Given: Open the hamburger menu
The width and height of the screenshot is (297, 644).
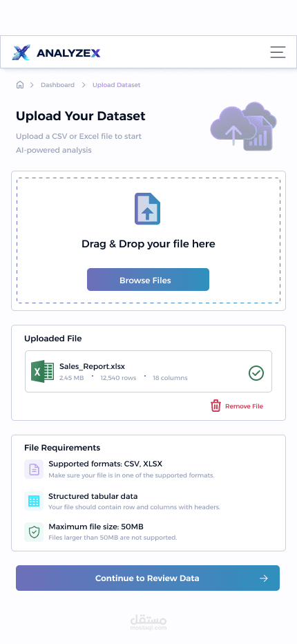Looking at the screenshot, I should pyautogui.click(x=278, y=52).
